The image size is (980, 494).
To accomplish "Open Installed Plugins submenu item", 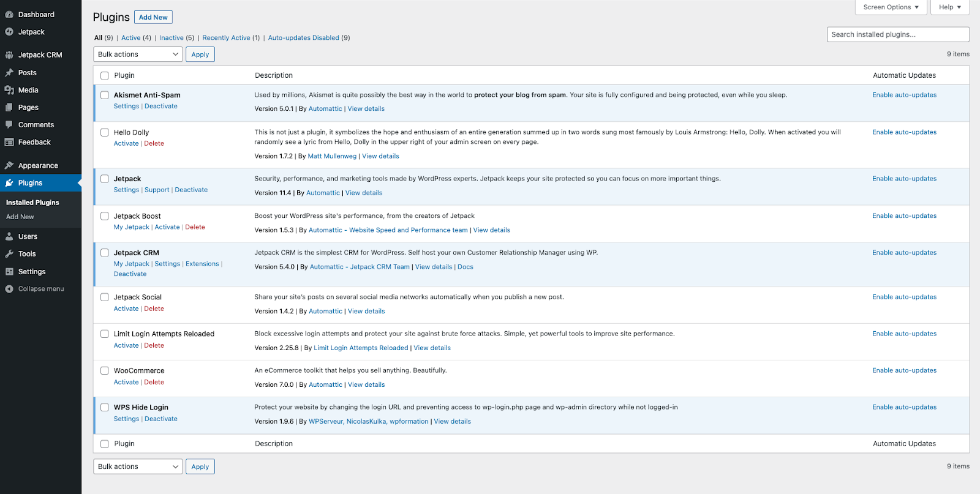I will tap(32, 203).
